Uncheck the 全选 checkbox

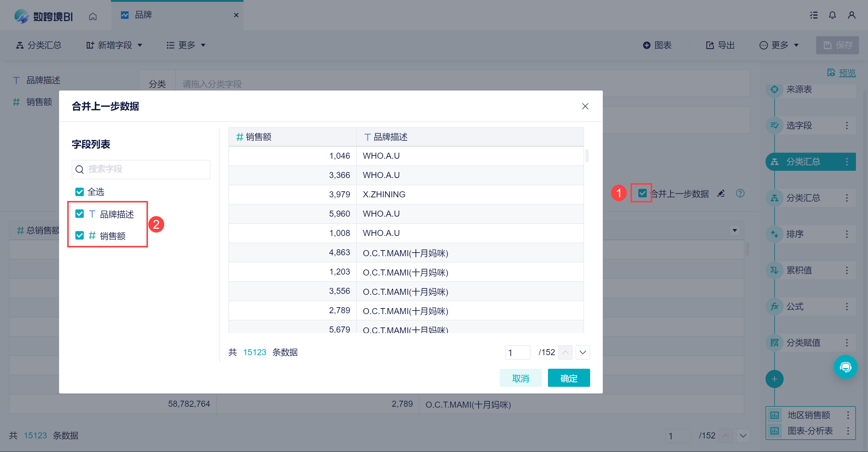[80, 192]
